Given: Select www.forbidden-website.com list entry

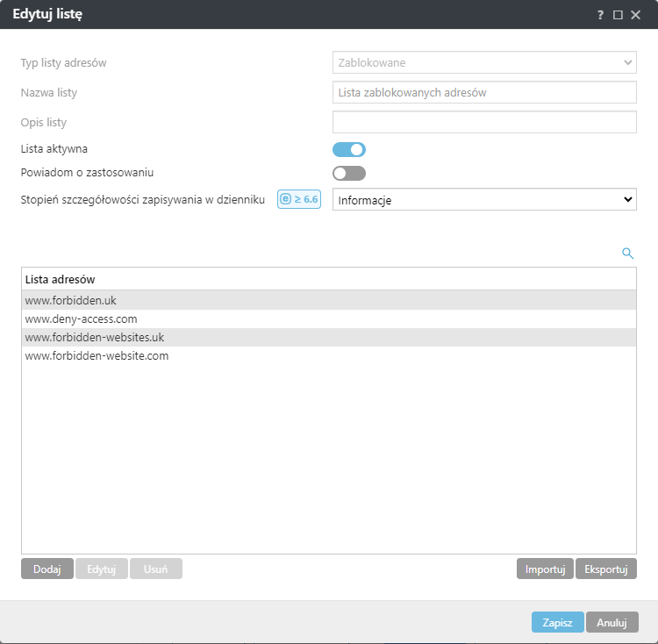Looking at the screenshot, I should 97,356.
